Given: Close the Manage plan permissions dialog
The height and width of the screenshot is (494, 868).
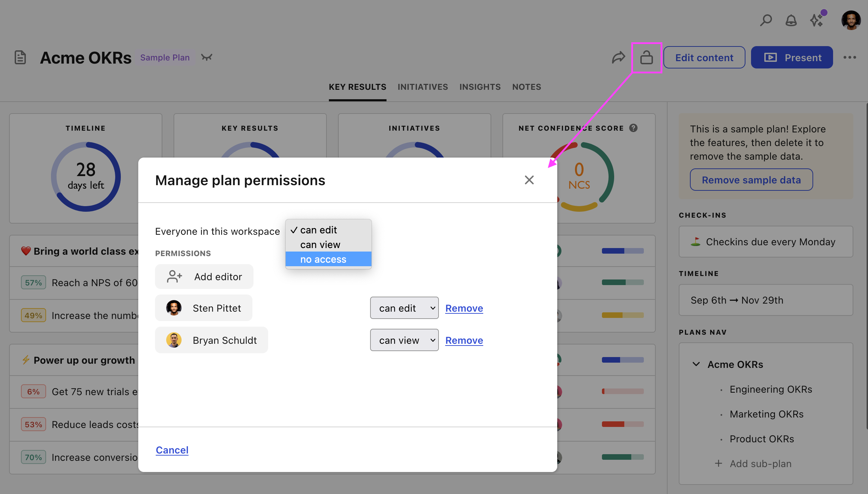Looking at the screenshot, I should pyautogui.click(x=529, y=180).
